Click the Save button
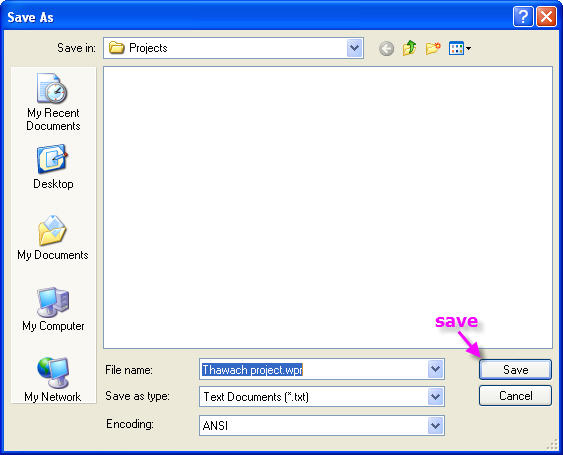The height and width of the screenshot is (455, 563). click(x=515, y=370)
